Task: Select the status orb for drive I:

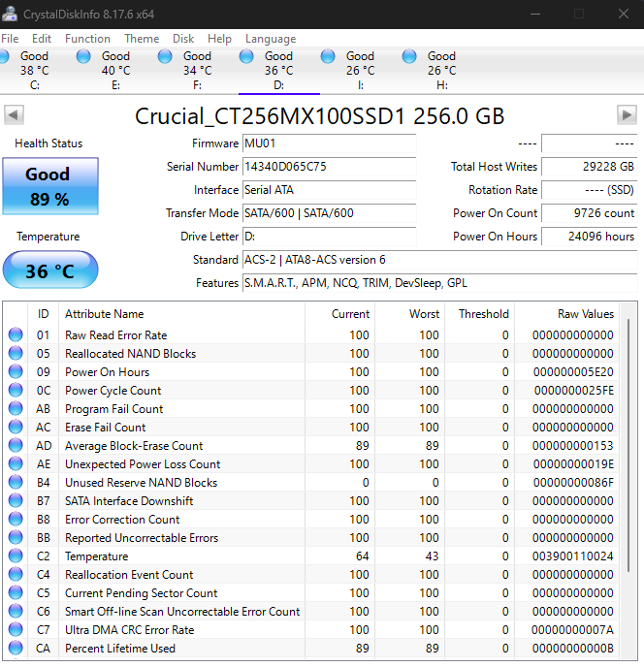Action: click(x=328, y=56)
